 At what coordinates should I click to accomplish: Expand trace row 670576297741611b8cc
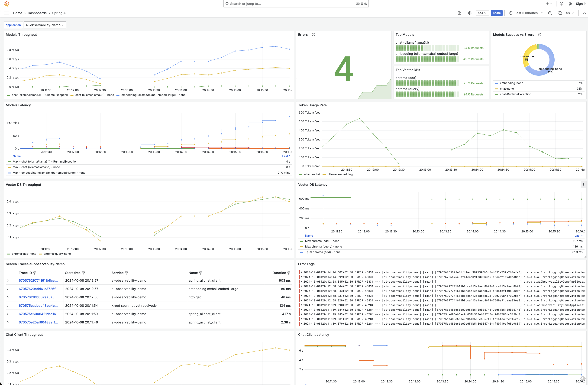click(x=8, y=281)
